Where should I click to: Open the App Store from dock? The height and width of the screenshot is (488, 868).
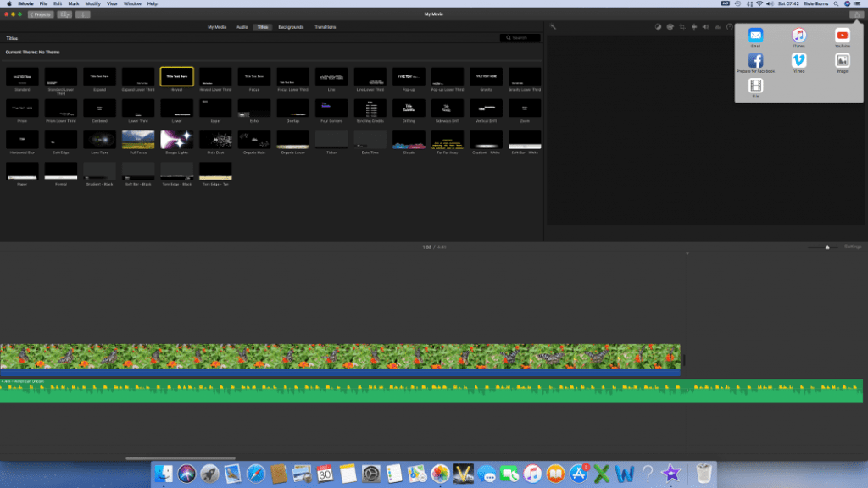point(578,474)
